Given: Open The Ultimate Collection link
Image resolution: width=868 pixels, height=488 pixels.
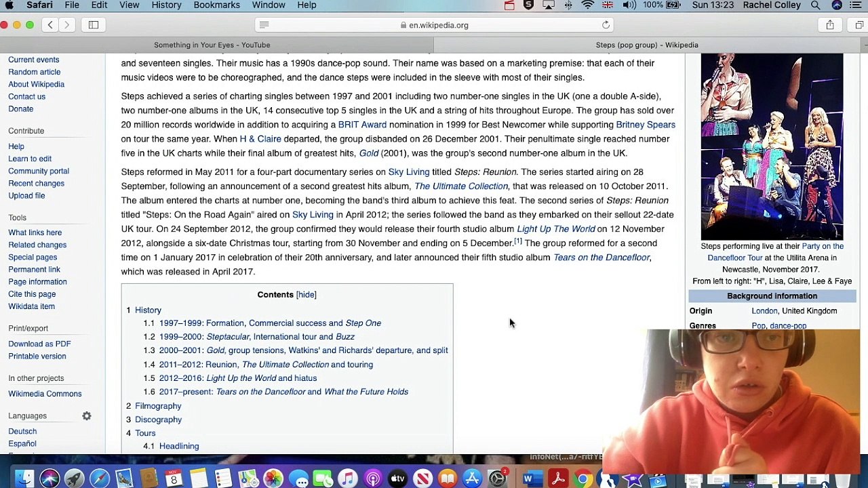Looking at the screenshot, I should point(461,186).
